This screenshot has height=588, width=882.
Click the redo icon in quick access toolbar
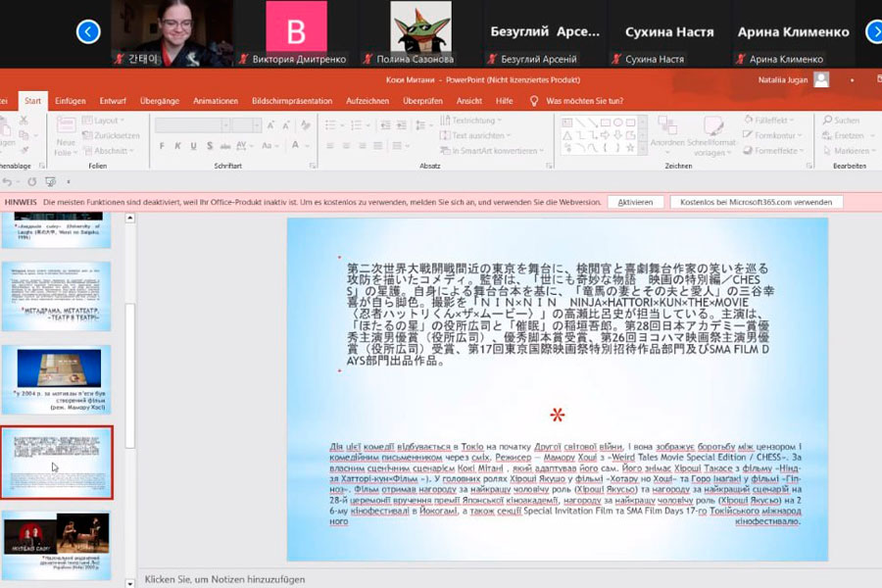[x=32, y=181]
